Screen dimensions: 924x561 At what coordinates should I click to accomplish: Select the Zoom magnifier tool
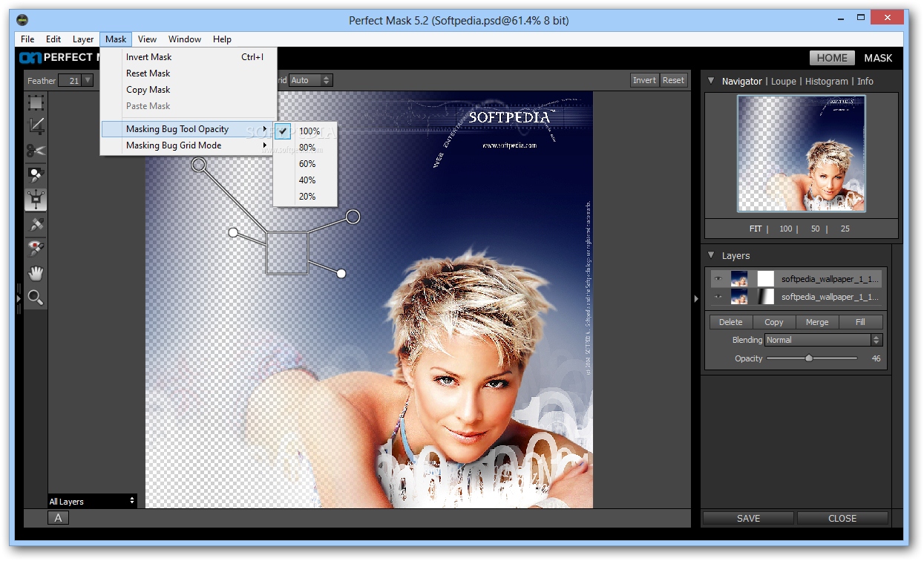[x=36, y=298]
